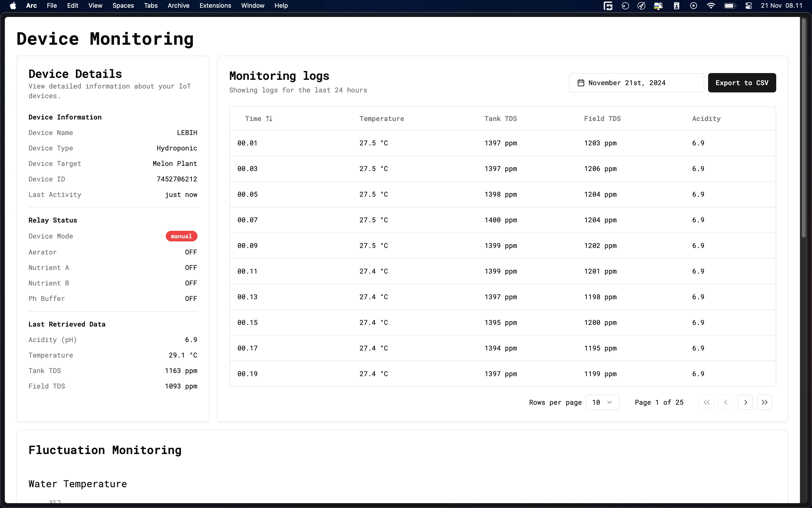Click the calendar icon in date picker
The width and height of the screenshot is (812, 508).
[x=581, y=83]
